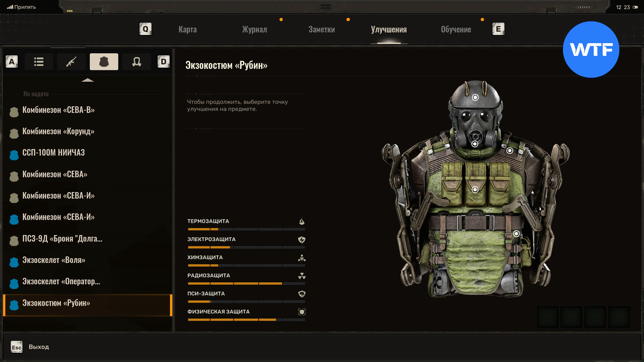Click the blue WTF logo badge
This screenshot has height=362, width=644.
[591, 50]
